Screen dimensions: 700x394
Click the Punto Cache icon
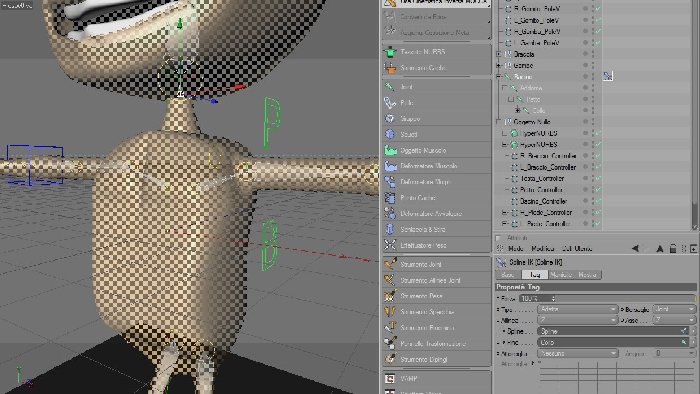pos(390,198)
